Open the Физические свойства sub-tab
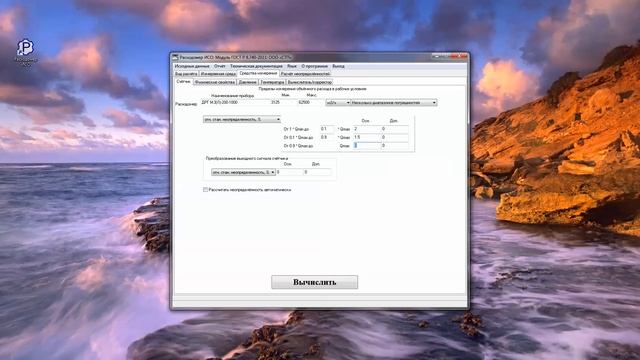The image size is (640, 360). [215, 82]
